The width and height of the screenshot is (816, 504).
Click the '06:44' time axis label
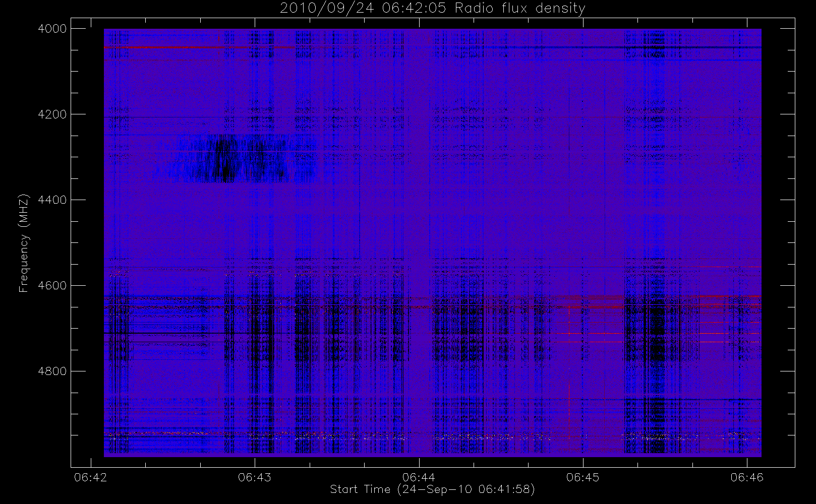[x=419, y=477]
